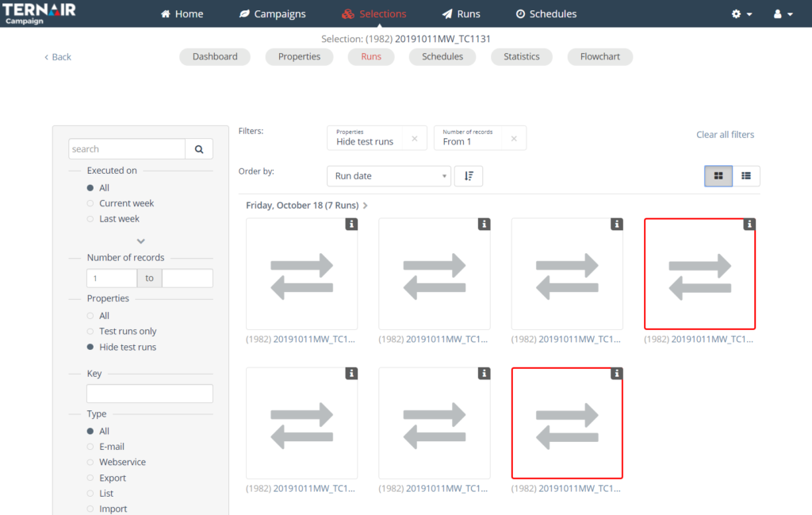Select 'List' type filter

(90, 494)
